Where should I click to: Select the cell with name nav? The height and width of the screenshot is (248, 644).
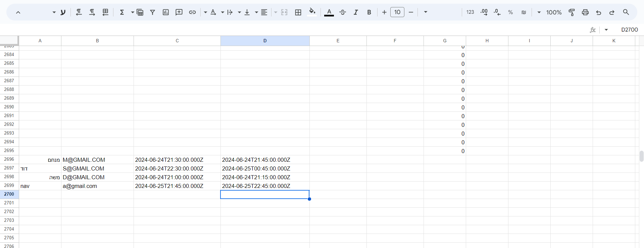point(40,186)
